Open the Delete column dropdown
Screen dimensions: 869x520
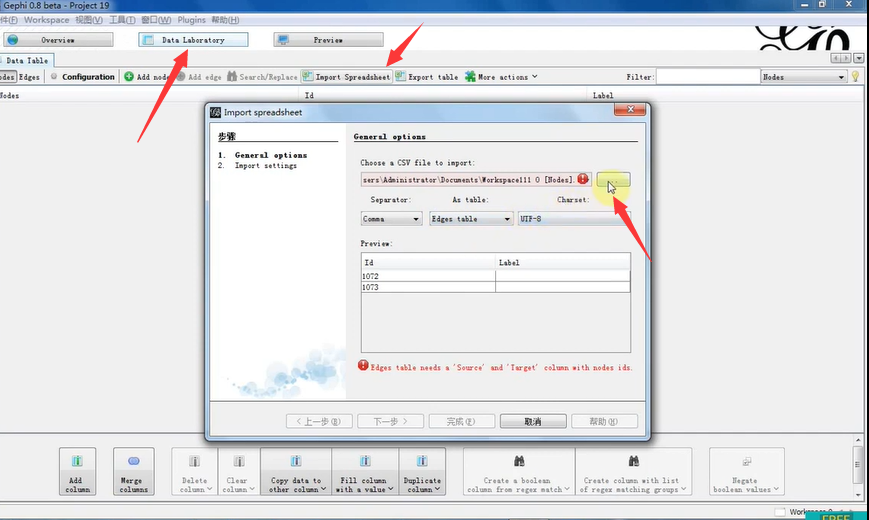(195, 471)
